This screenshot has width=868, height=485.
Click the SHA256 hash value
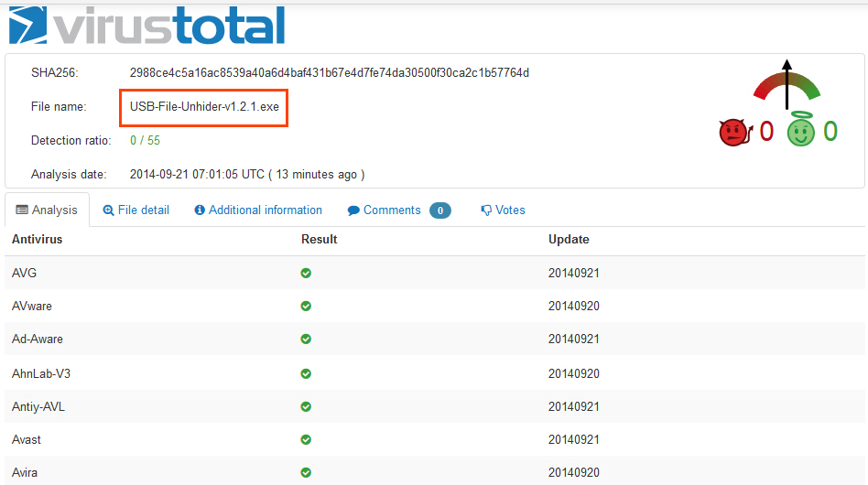(329, 72)
